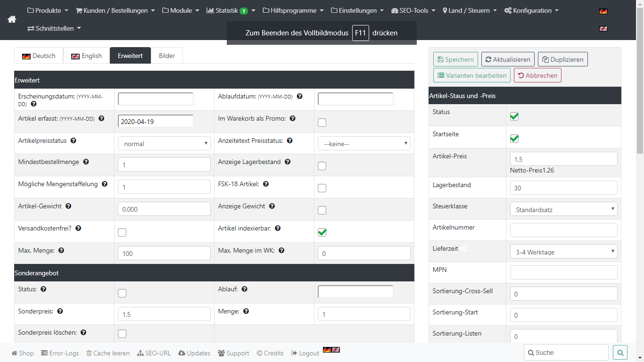This screenshot has width=644, height=362.
Task: Open Cache leeren link in footer
Action: tap(108, 353)
